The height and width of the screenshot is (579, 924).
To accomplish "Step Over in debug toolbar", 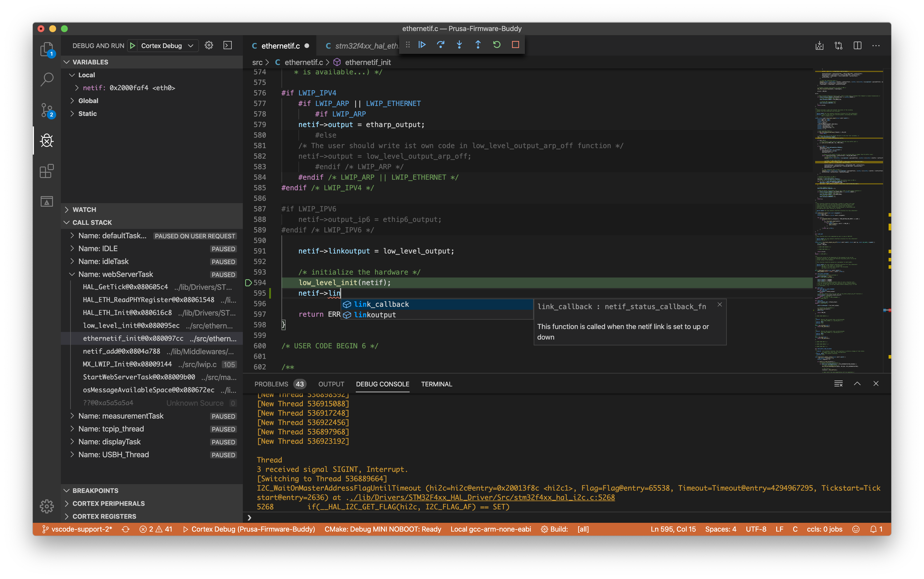I will point(441,45).
